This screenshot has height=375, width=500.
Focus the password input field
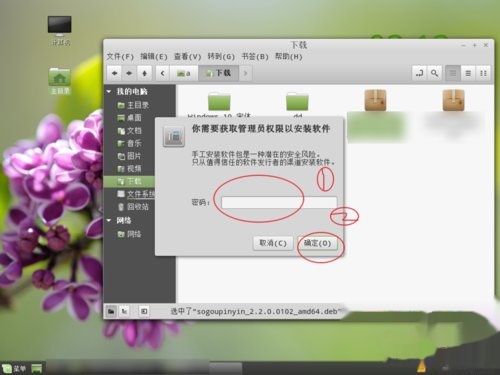click(279, 202)
